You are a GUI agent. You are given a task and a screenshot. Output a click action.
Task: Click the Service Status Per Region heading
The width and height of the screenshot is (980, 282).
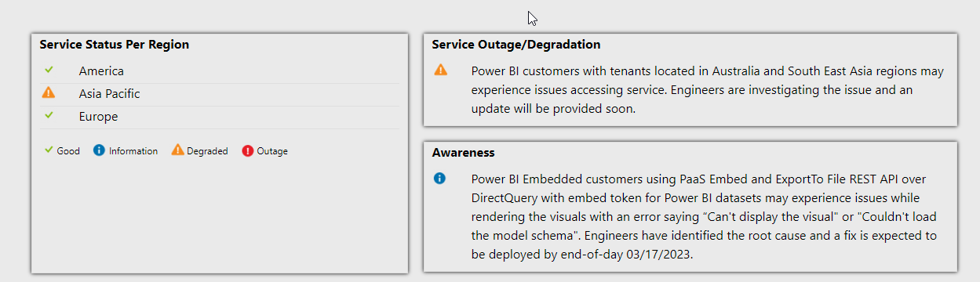[115, 45]
